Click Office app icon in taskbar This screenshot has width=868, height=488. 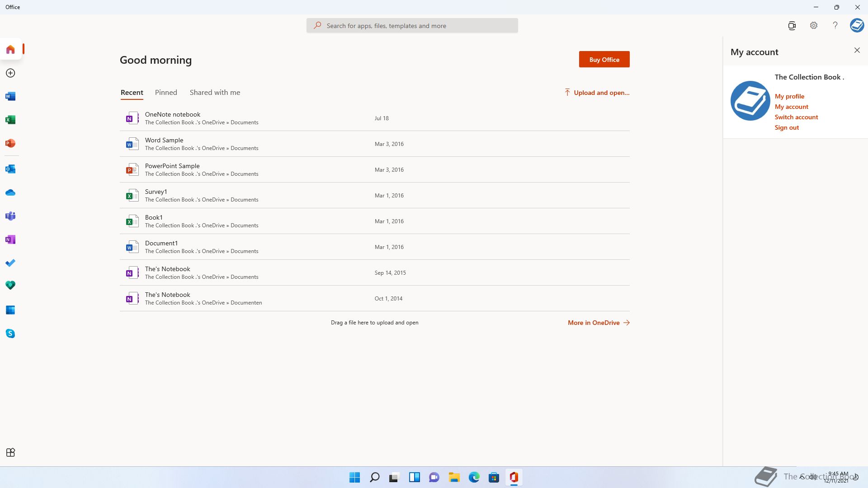(x=514, y=477)
